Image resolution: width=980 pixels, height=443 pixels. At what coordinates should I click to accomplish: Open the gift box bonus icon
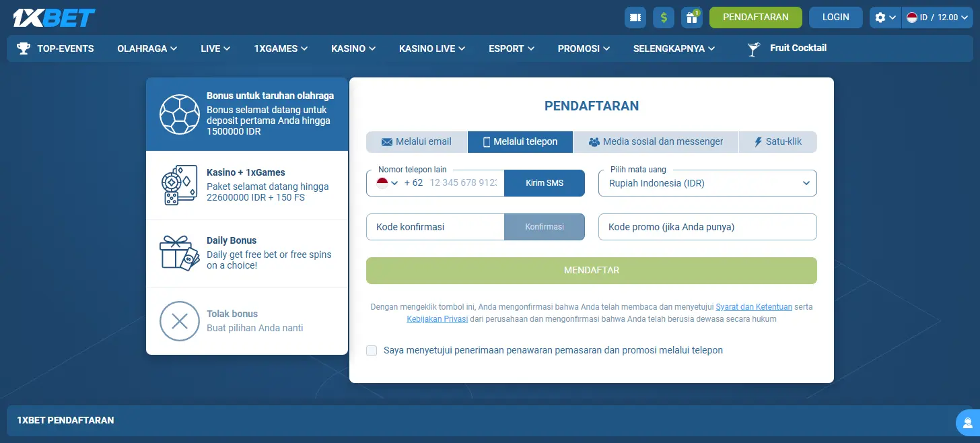pos(691,18)
